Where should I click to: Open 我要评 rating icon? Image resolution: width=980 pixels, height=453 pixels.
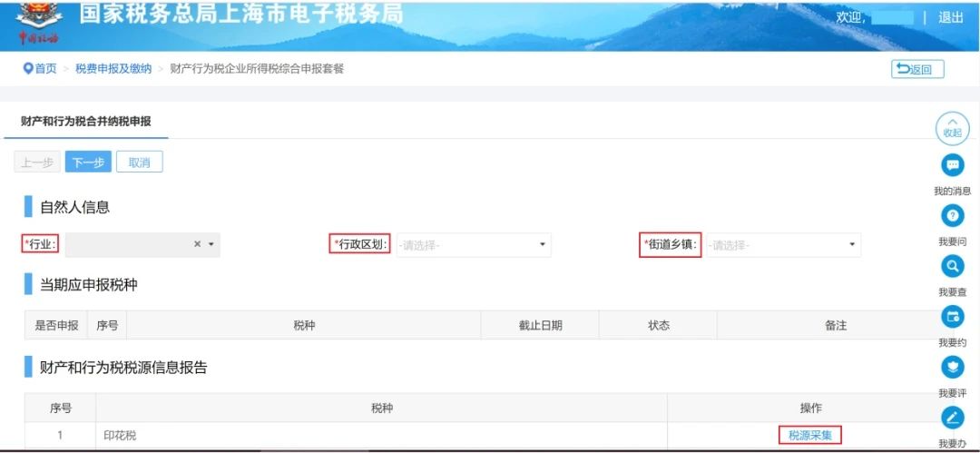tap(952, 368)
